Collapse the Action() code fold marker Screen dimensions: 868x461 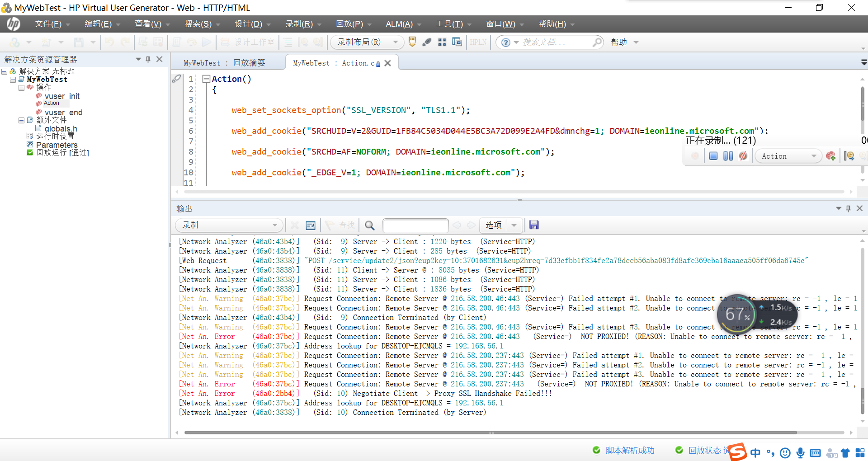(x=206, y=79)
